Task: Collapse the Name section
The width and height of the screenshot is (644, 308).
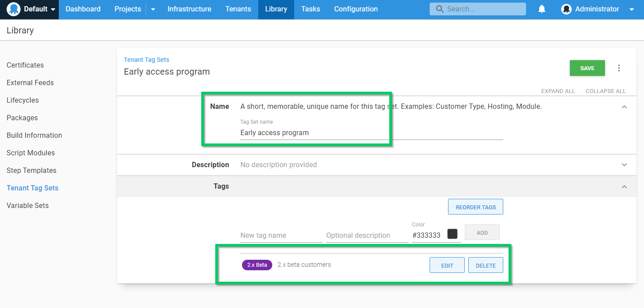Action: [624, 107]
